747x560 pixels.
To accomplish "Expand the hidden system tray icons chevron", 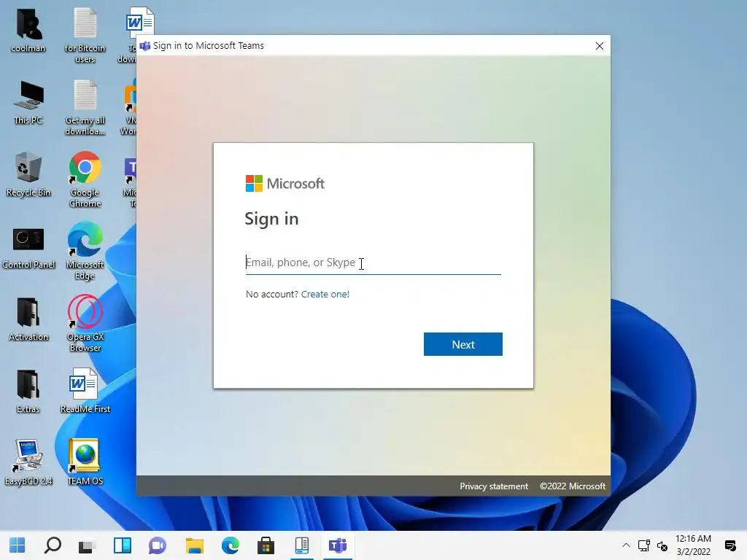I will 626,545.
